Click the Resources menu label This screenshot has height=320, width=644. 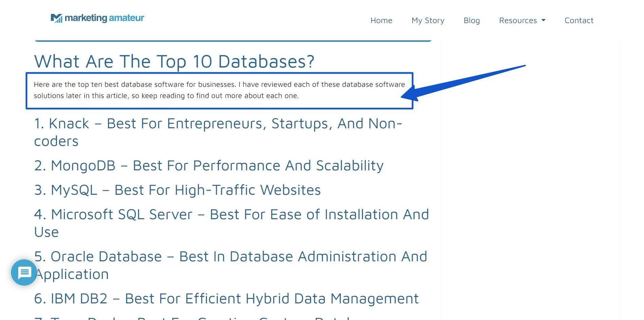(518, 20)
